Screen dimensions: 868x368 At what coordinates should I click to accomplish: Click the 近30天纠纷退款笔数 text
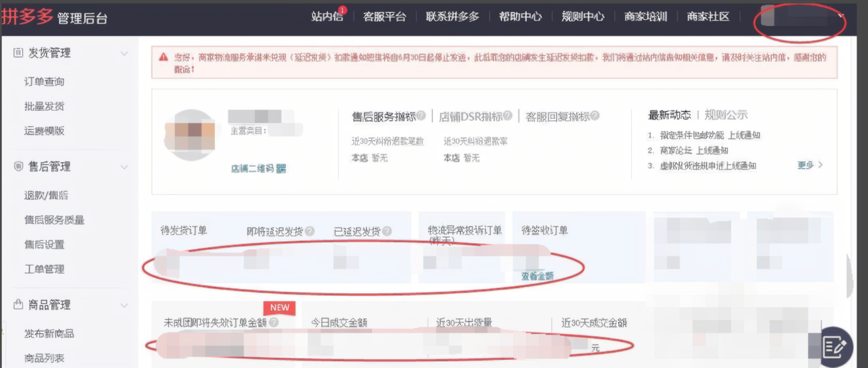click(389, 142)
